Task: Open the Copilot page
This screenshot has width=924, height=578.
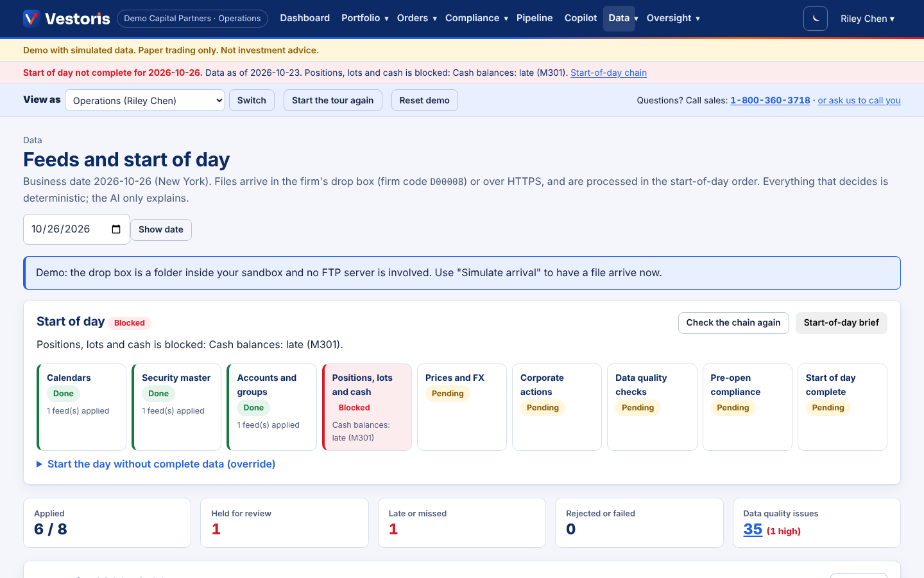Action: (581, 18)
